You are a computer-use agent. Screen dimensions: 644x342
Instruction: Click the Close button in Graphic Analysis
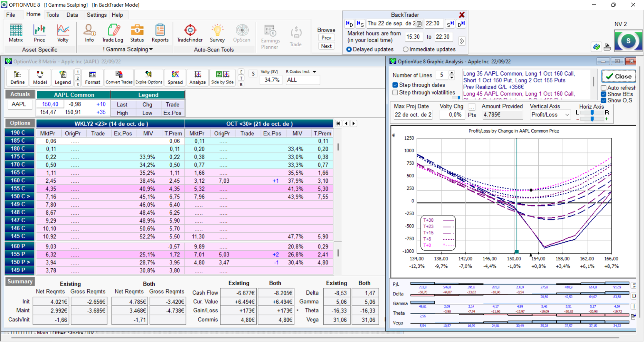tap(619, 76)
